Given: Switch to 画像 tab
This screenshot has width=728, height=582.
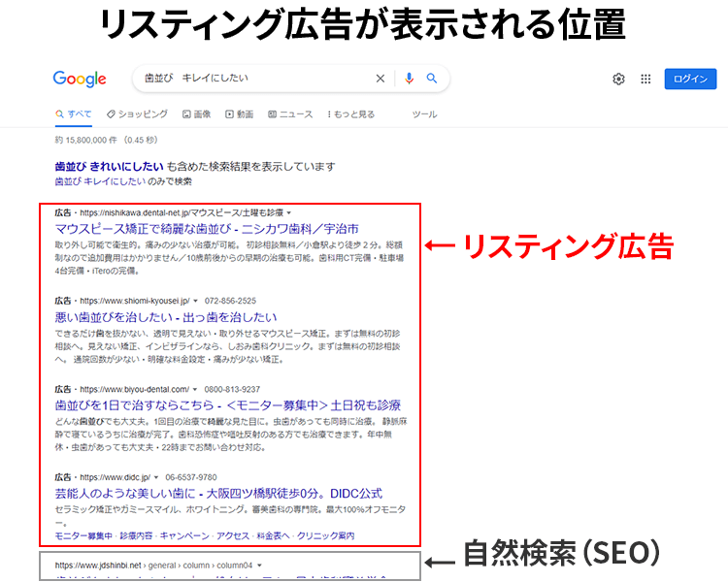Looking at the screenshot, I should pyautogui.click(x=196, y=114).
